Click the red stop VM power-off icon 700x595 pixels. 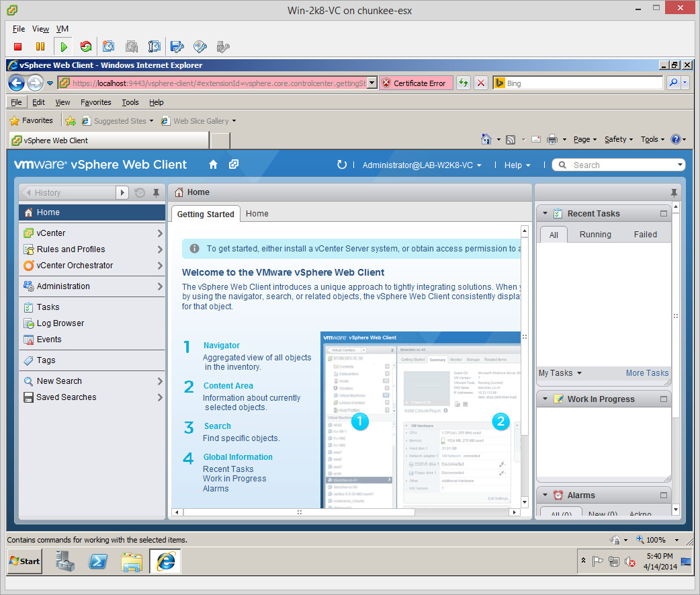tap(18, 46)
